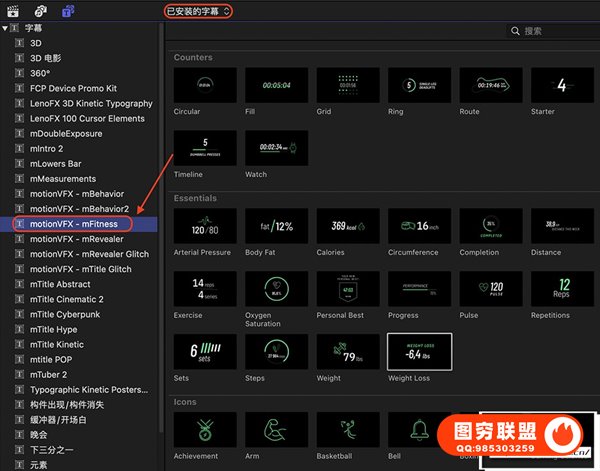Click the Bell icon preset thumbnail
The width and height of the screenshot is (600, 471).
419,430
